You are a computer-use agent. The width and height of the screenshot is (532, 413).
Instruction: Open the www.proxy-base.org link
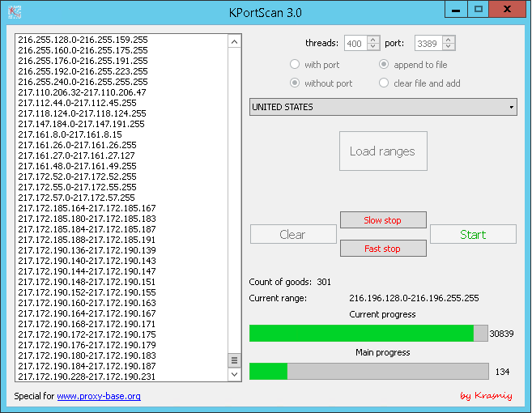pyautogui.click(x=99, y=396)
